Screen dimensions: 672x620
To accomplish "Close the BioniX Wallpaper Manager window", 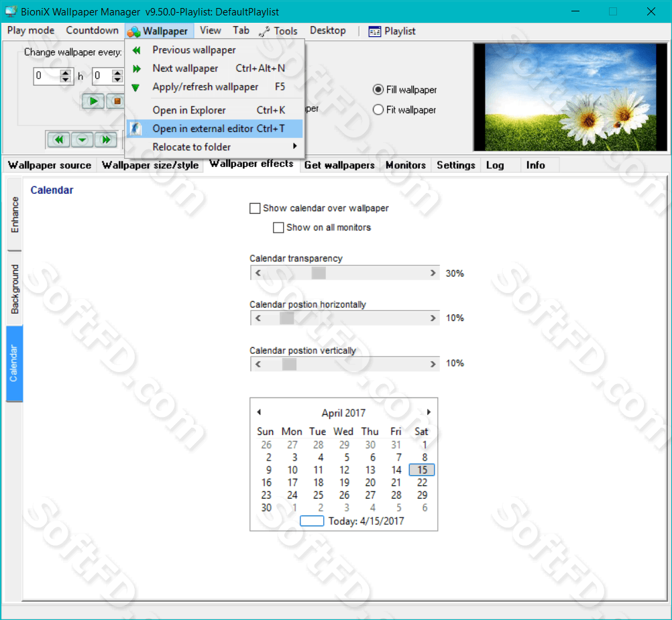I will [x=651, y=11].
